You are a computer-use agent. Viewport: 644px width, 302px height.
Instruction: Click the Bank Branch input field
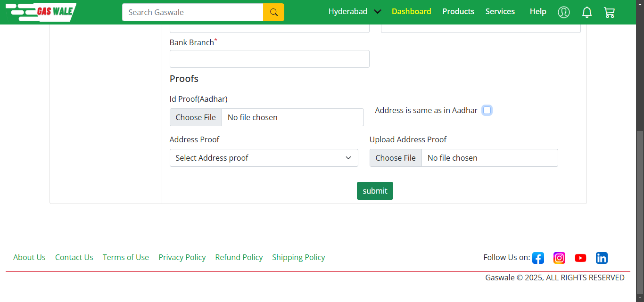[269, 59]
